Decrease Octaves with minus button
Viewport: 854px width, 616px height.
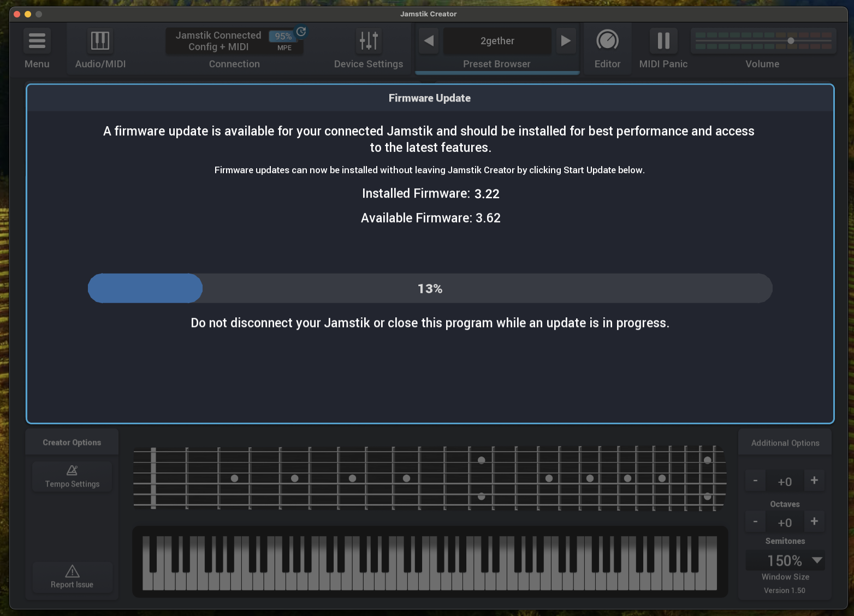click(755, 481)
